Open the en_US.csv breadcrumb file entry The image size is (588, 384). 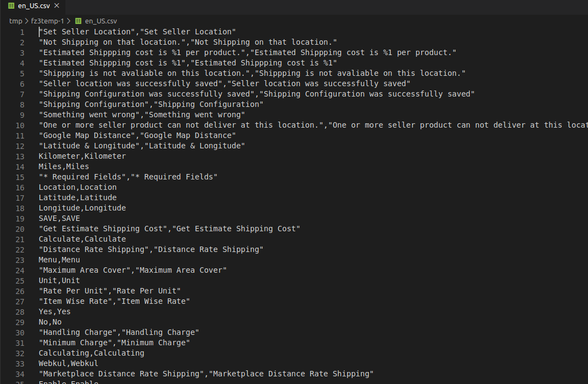(x=100, y=21)
